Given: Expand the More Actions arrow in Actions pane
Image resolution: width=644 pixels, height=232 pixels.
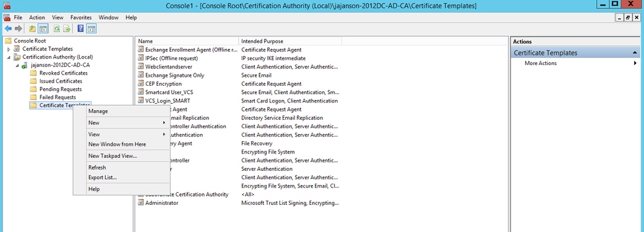Looking at the screenshot, I should pyautogui.click(x=635, y=63).
